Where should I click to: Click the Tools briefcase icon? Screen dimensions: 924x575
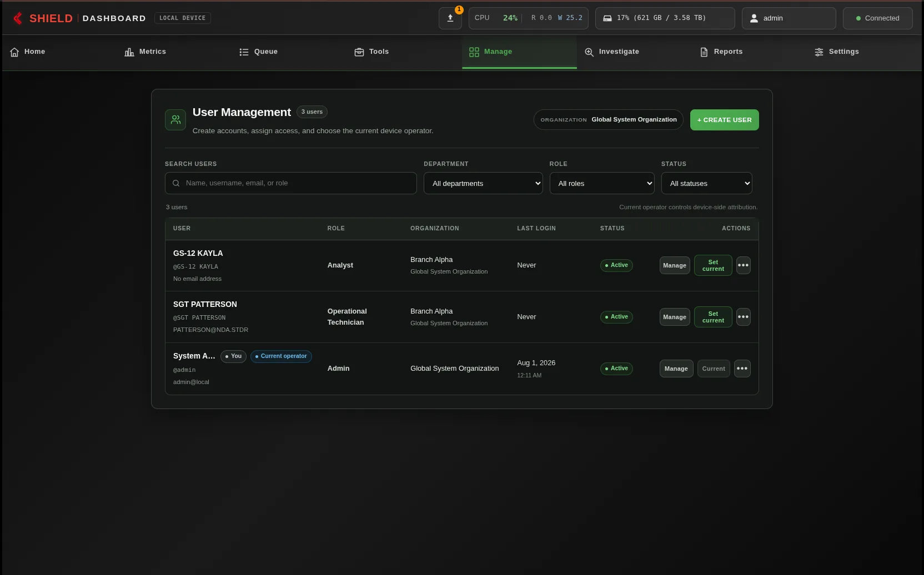pos(359,52)
